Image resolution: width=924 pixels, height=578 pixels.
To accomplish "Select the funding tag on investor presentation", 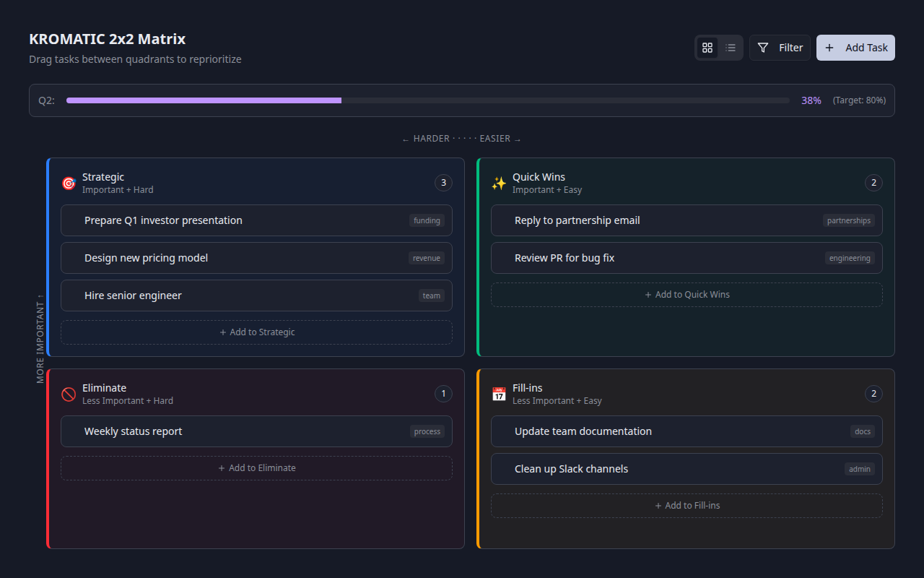I will tap(427, 220).
